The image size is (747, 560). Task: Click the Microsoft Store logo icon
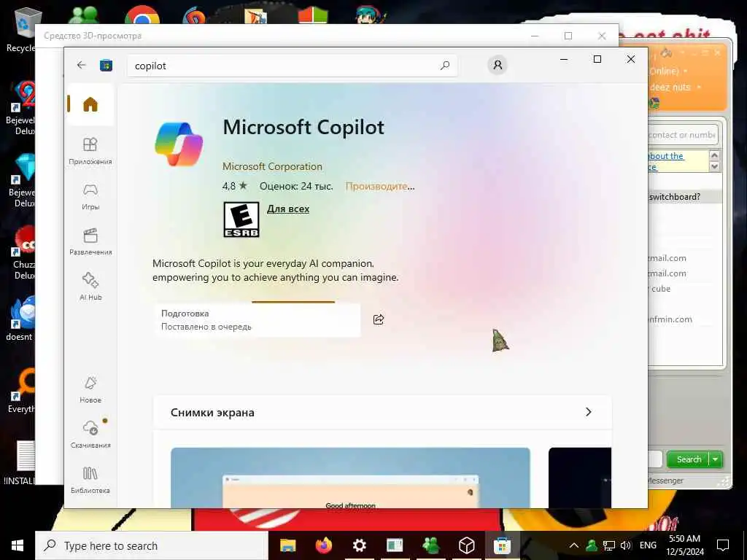tap(106, 65)
